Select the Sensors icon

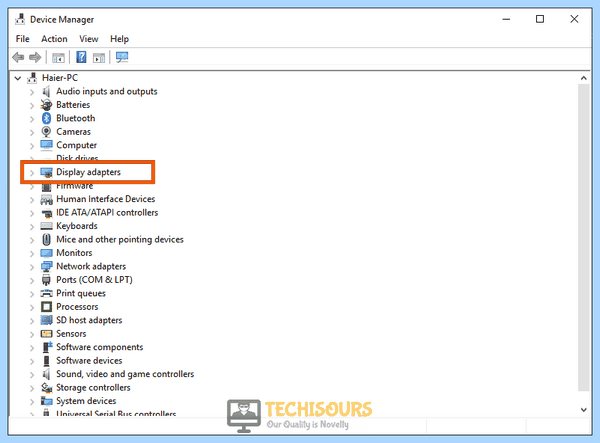pos(46,334)
